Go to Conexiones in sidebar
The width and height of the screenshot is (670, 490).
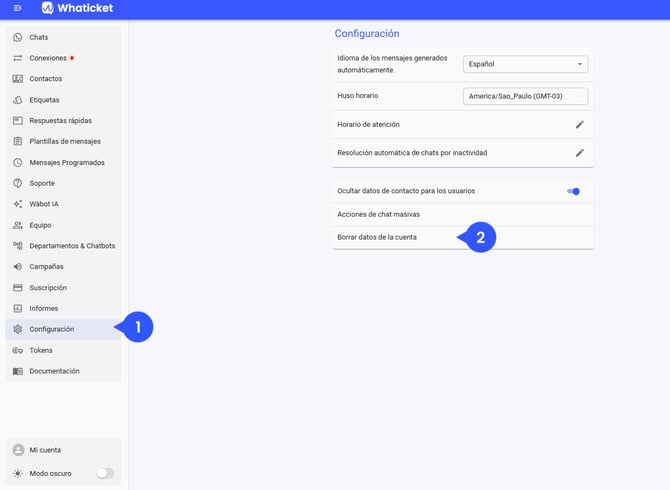pos(64,58)
